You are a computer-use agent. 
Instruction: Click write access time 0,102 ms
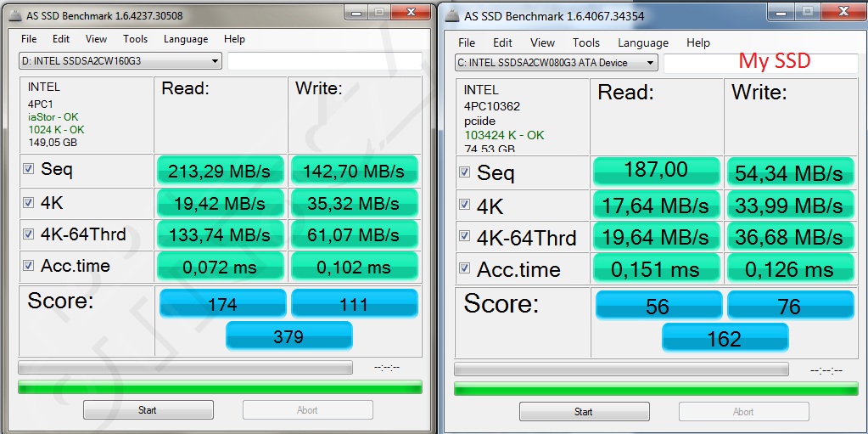click(x=354, y=267)
